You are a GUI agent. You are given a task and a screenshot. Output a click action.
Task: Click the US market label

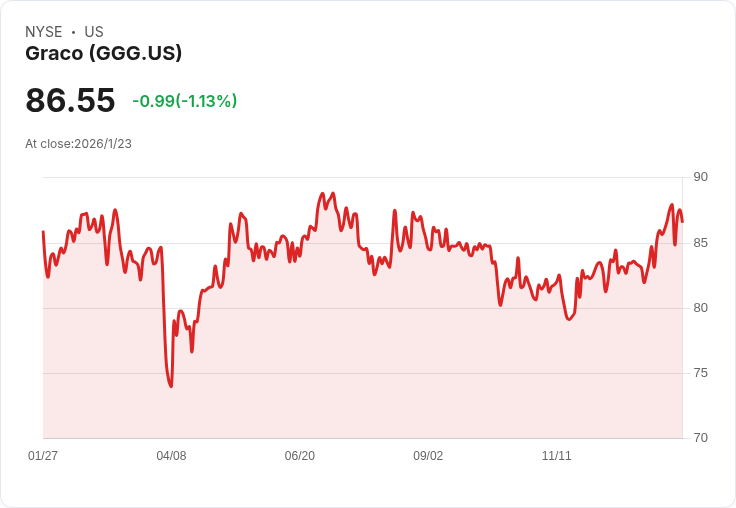point(94,32)
